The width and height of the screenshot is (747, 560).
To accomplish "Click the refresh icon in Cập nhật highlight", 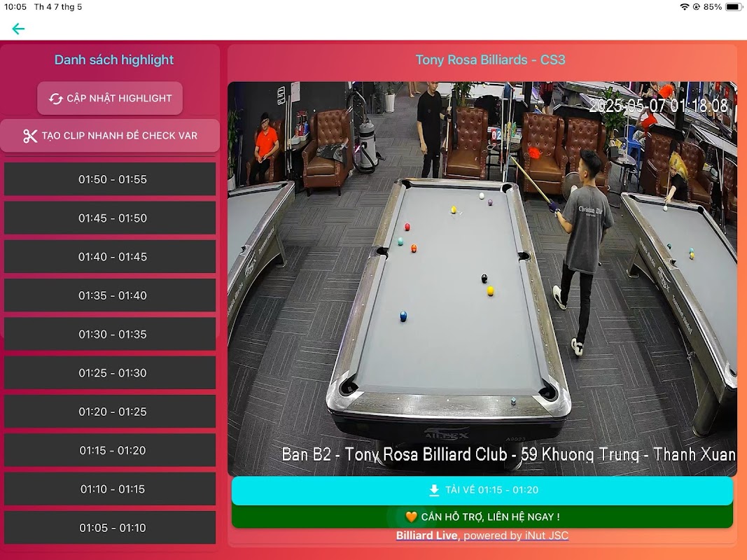I will [x=56, y=99].
